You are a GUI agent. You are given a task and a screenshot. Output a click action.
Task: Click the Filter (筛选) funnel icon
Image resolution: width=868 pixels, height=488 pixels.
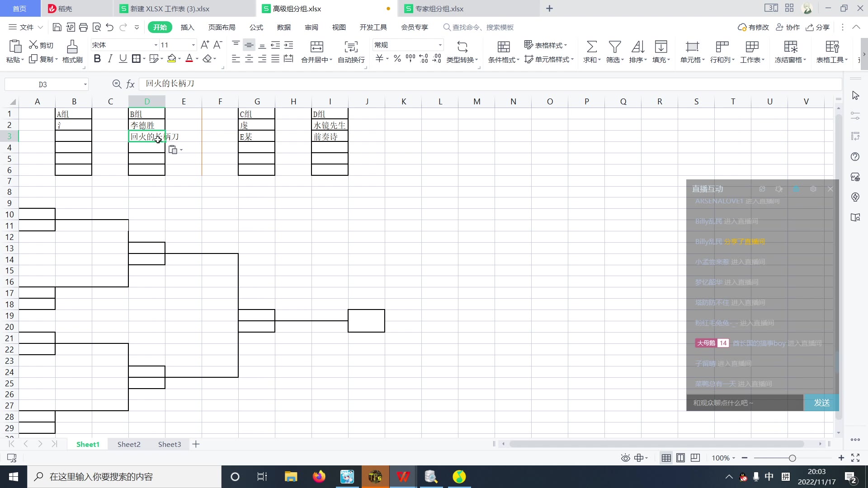tap(614, 47)
